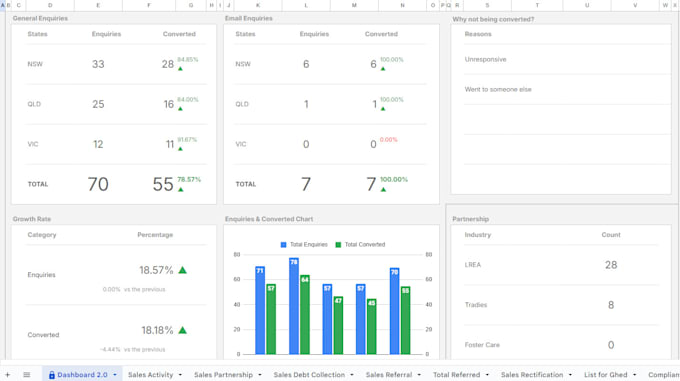The height and width of the screenshot is (381, 680).
Task: Click the 78.57% total conversion rate
Action: click(189, 179)
